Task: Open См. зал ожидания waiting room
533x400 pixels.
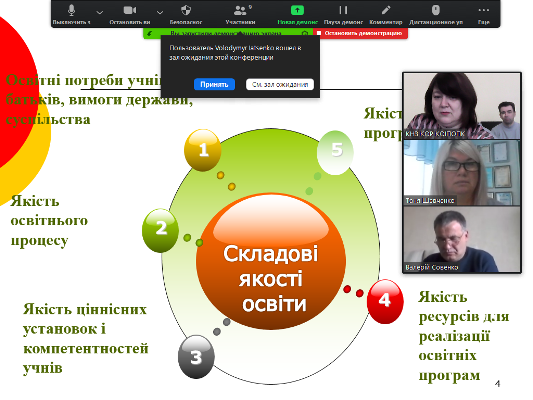Action: click(x=280, y=84)
